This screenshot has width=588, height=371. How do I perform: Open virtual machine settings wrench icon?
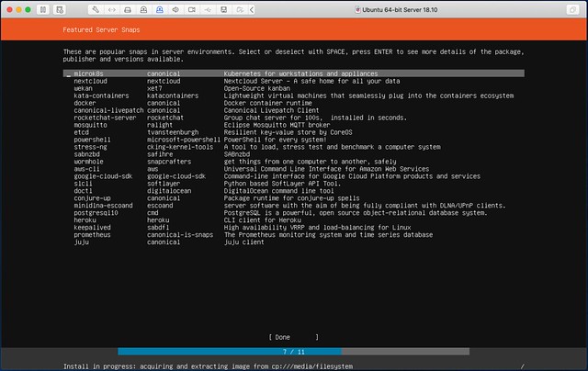point(96,10)
